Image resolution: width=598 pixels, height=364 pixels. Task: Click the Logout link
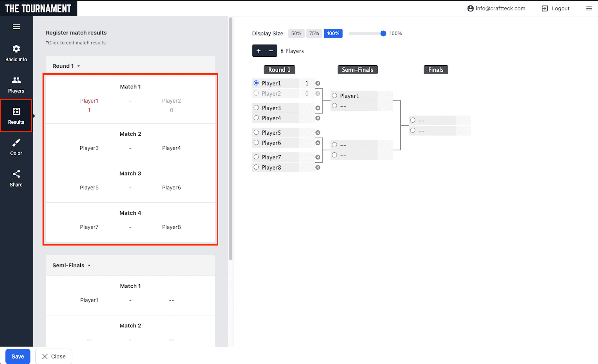point(560,8)
